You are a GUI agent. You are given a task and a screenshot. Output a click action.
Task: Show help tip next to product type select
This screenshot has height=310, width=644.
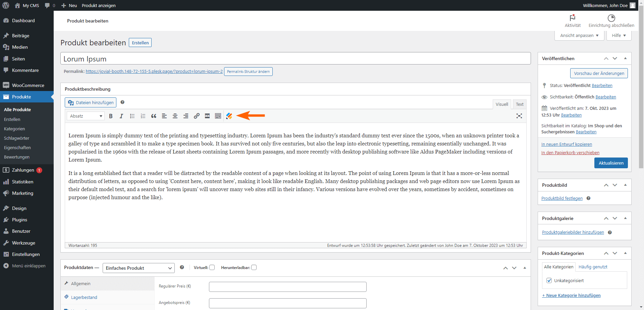(x=182, y=267)
